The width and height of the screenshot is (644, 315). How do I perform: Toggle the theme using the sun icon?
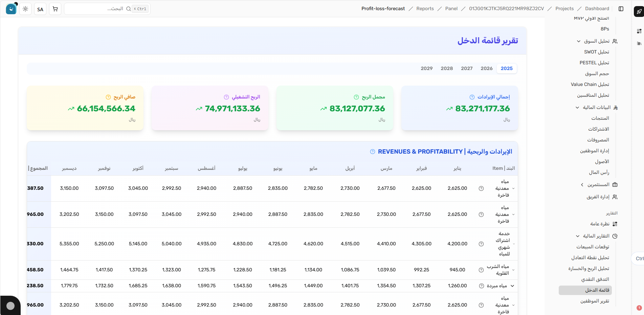pyautogui.click(x=25, y=9)
